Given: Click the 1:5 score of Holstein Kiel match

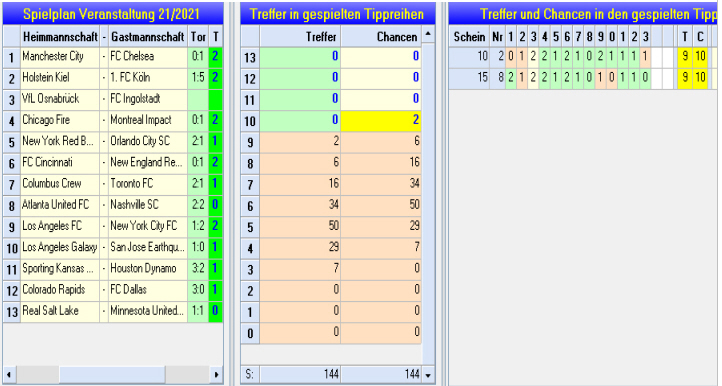Looking at the screenshot, I should 198,78.
